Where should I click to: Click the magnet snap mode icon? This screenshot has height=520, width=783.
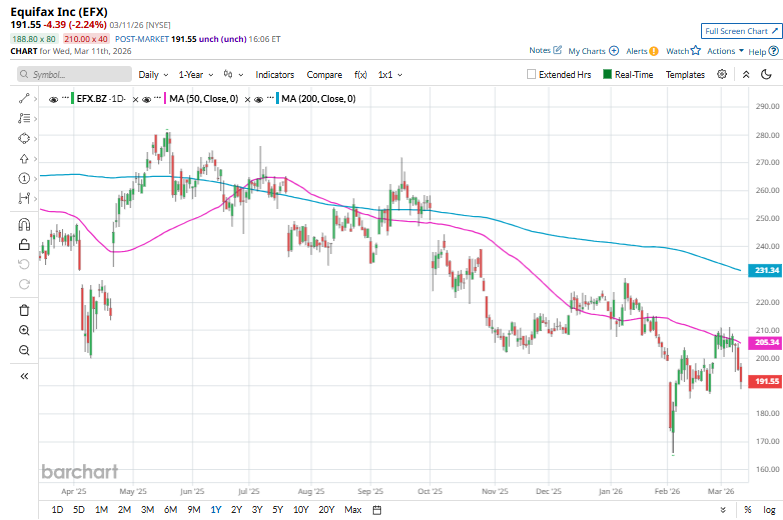tap(24, 224)
